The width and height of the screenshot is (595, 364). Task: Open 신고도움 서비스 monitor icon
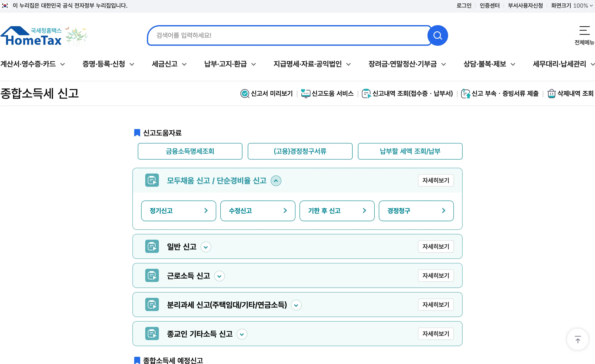[306, 93]
